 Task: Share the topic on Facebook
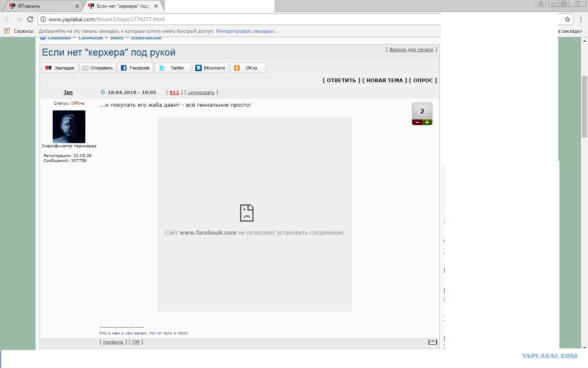[135, 68]
